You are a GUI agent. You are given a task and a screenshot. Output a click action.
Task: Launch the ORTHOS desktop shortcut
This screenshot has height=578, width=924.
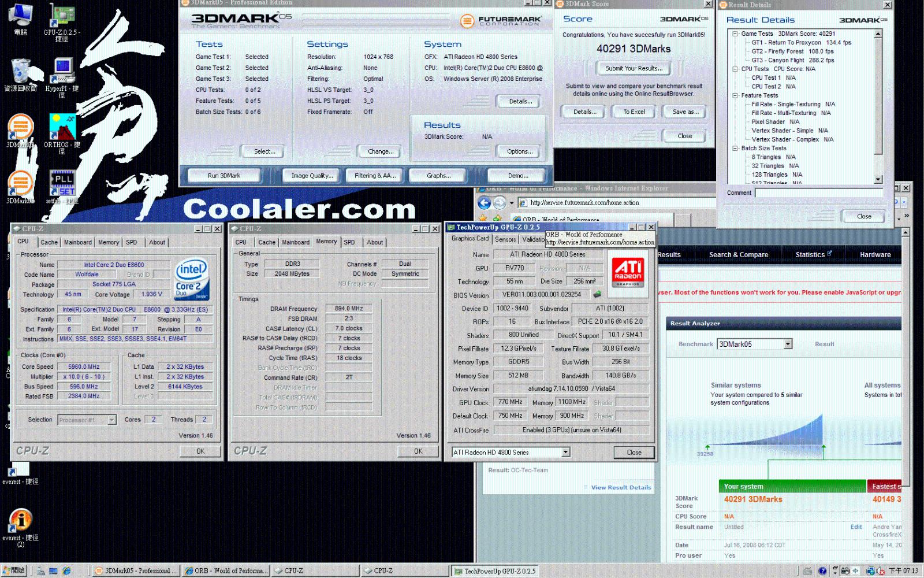coord(62,134)
